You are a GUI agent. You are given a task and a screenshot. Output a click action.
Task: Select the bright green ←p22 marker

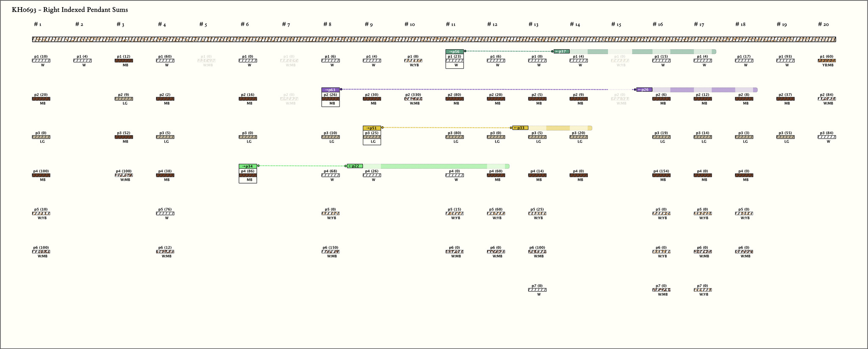(355, 166)
